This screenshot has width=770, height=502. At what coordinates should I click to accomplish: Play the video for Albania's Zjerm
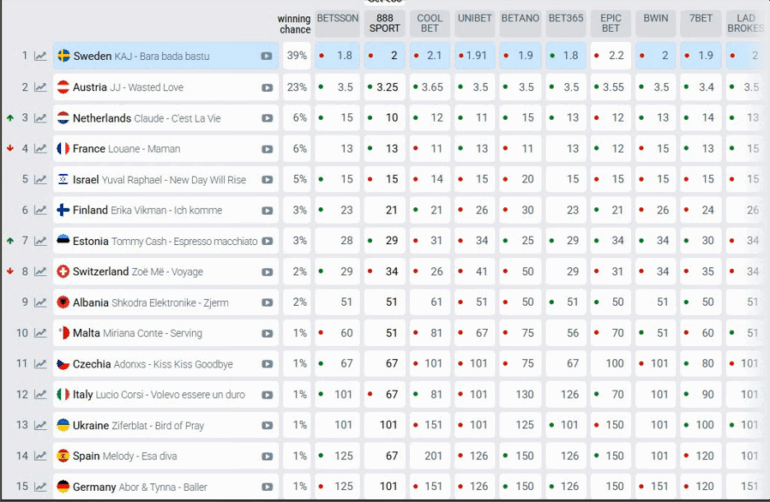[267, 303]
